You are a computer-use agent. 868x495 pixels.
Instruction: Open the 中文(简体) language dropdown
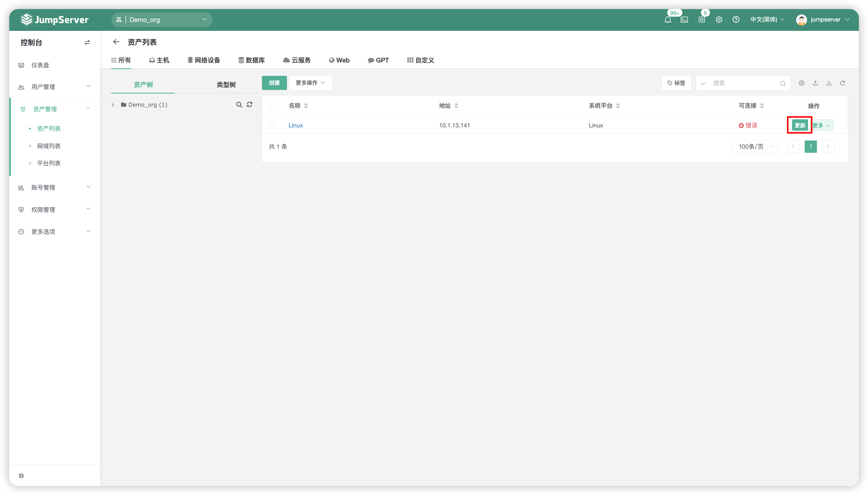tap(767, 20)
